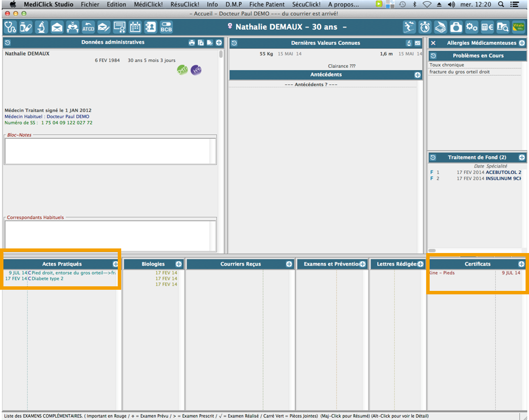Open the ATCD history toolbar button
529x420 pixels.
point(88,27)
